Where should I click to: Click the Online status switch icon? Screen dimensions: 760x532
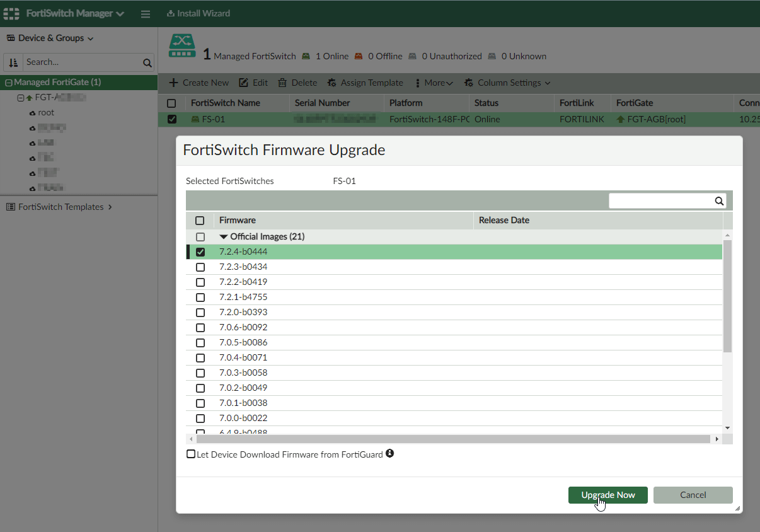pyautogui.click(x=306, y=56)
